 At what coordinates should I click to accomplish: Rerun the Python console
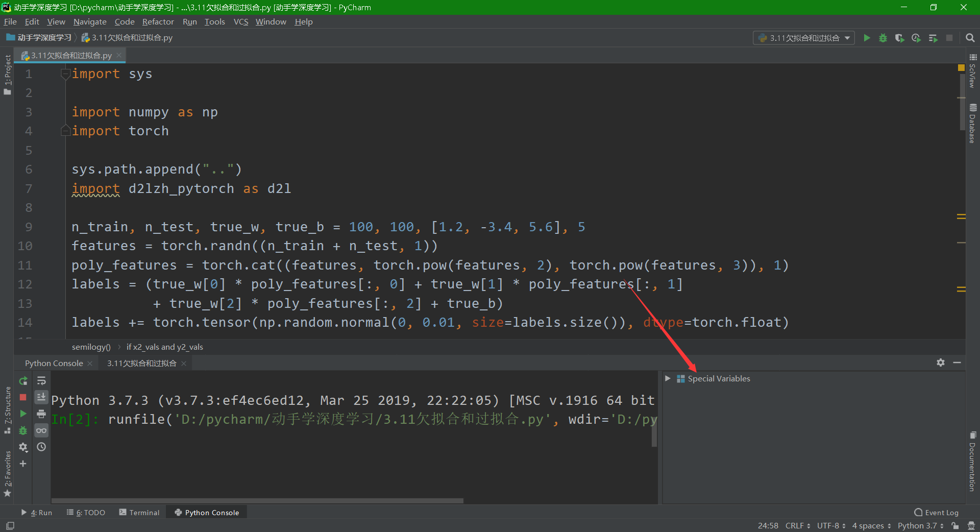[x=23, y=380]
